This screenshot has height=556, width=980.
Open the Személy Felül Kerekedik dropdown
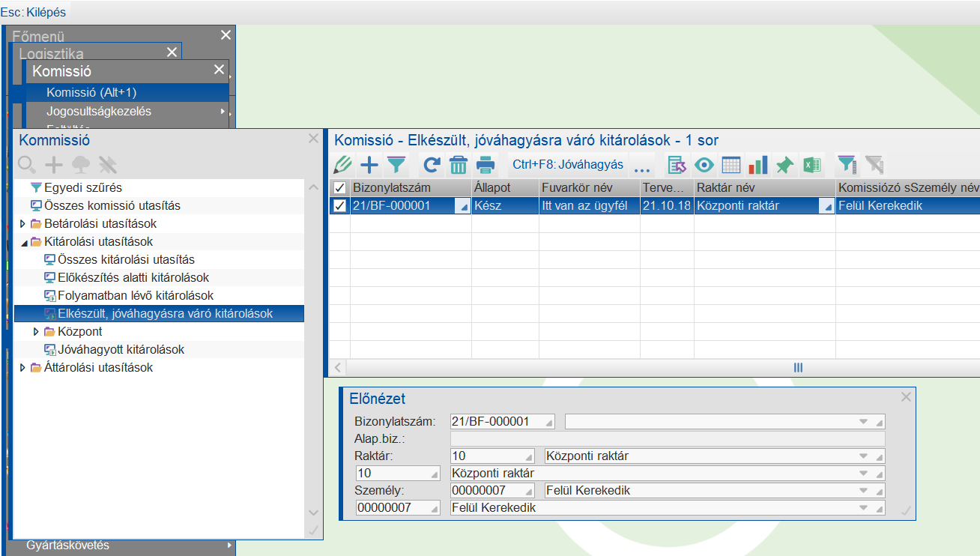click(x=864, y=490)
